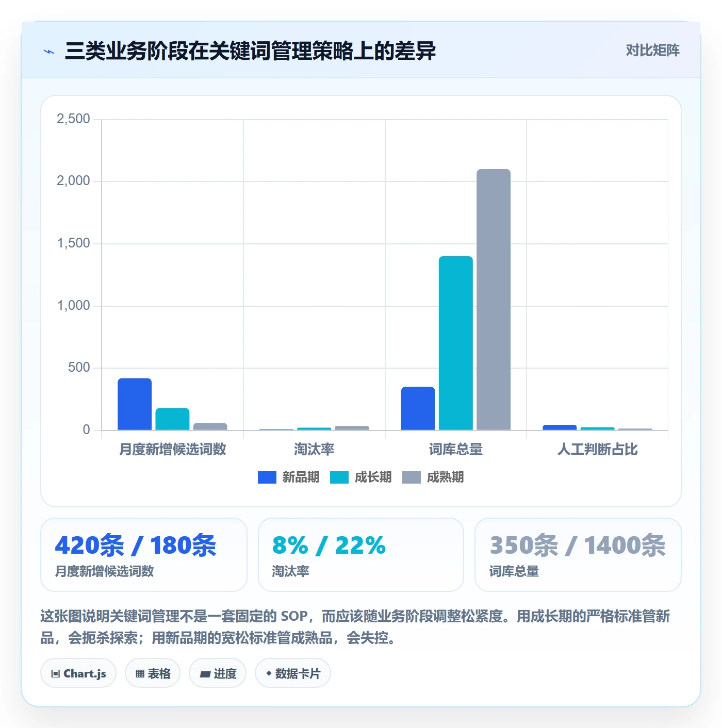Image resolution: width=722 pixels, height=728 pixels.
Task: Toggle the 成长期 legend item
Action: pos(360,477)
